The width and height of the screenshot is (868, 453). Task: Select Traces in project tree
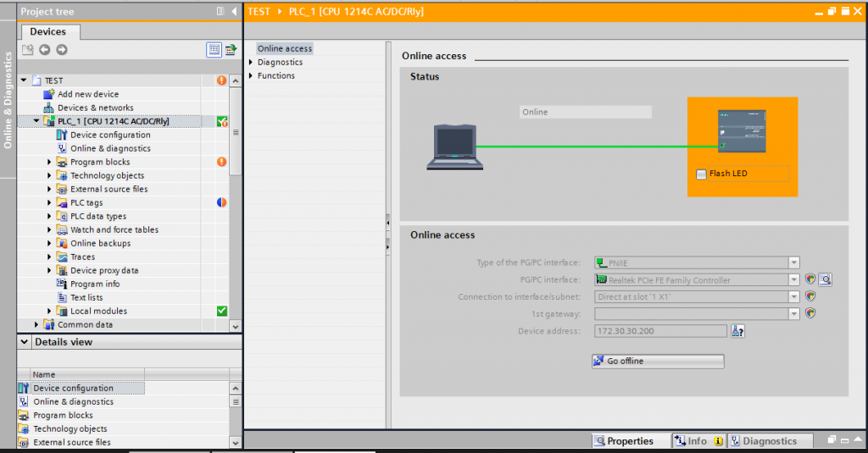pos(82,257)
